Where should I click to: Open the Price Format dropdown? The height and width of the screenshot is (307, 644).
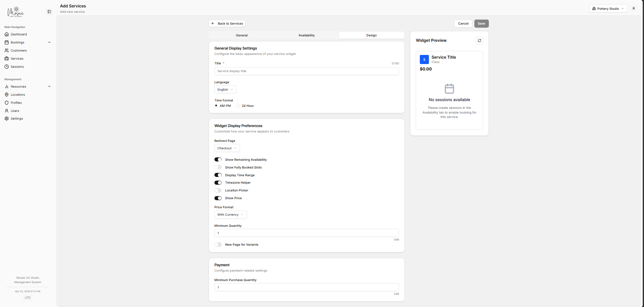click(x=230, y=215)
